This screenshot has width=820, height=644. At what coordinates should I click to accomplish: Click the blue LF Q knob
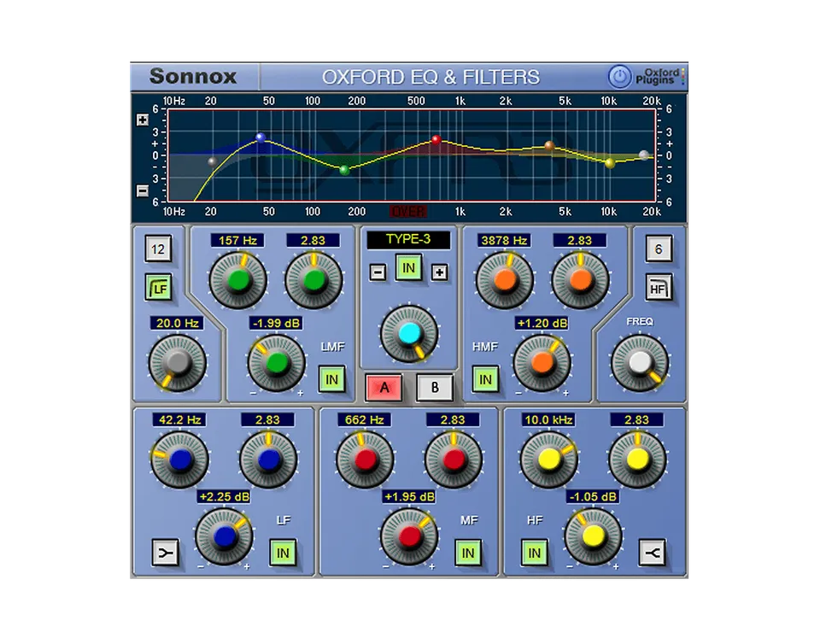(x=268, y=460)
